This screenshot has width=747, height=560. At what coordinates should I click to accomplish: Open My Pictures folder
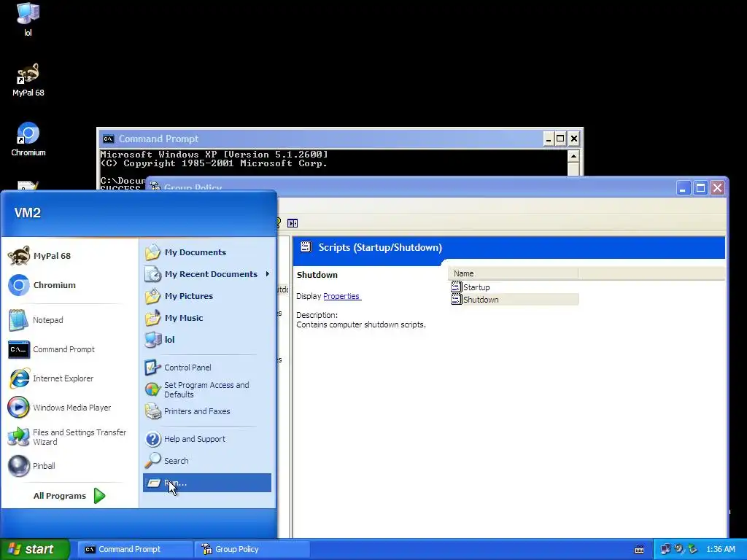206,296
